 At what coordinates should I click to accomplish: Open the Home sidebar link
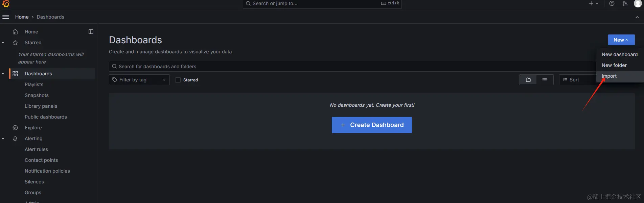tap(31, 32)
